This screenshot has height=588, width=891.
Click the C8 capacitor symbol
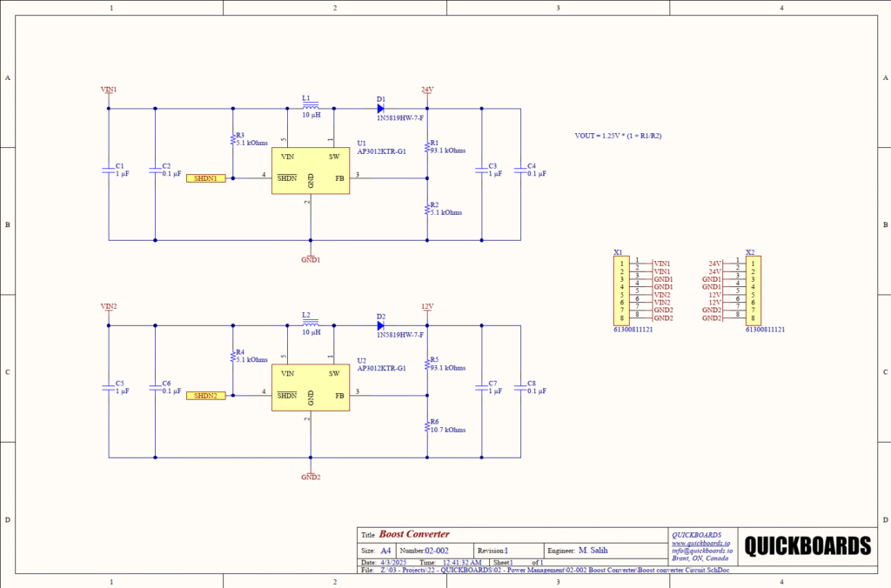coord(520,388)
